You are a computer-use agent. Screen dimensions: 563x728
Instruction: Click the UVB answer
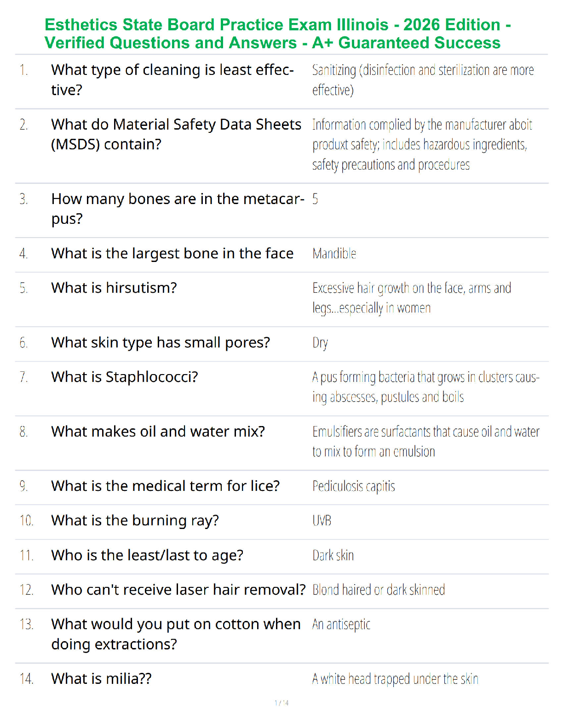[322, 521]
